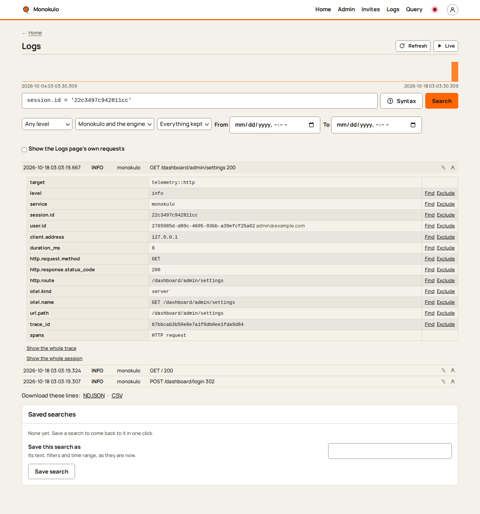This screenshot has width=480, height=514.
Task: Click Show the whole session link
Action: [54, 359]
